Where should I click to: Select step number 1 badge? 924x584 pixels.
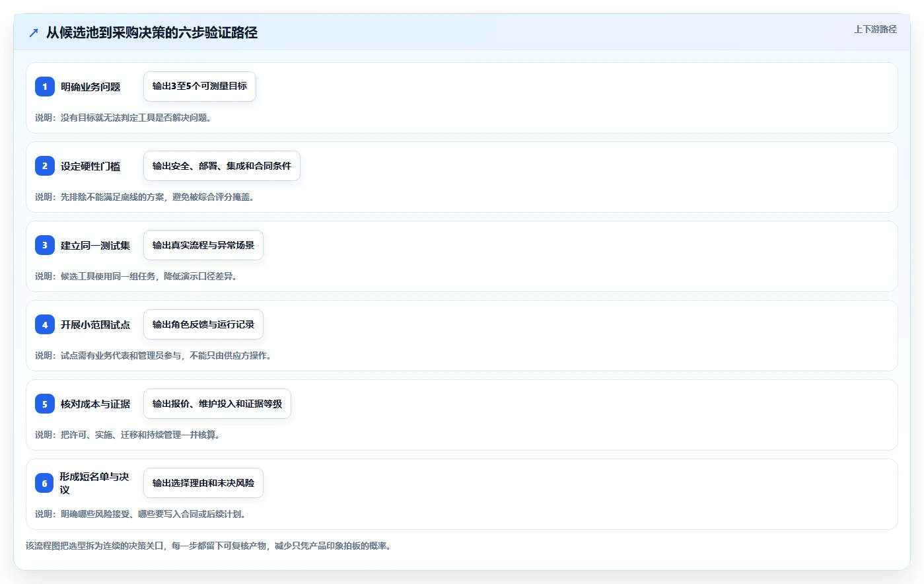pos(45,87)
